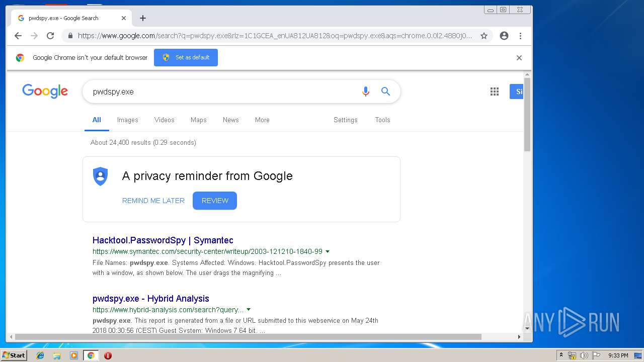Select the All results tab

97,120
